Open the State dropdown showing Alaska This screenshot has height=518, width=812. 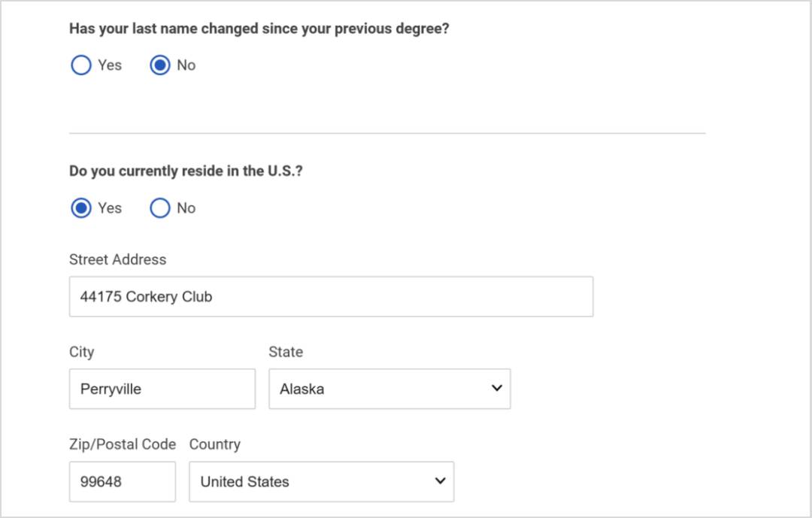[x=389, y=389]
